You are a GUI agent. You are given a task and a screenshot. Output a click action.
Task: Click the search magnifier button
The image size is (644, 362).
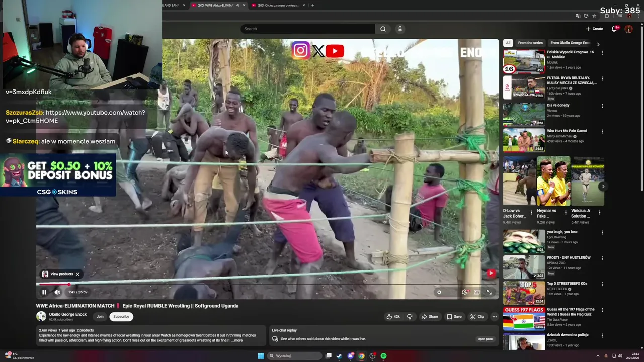383,29
